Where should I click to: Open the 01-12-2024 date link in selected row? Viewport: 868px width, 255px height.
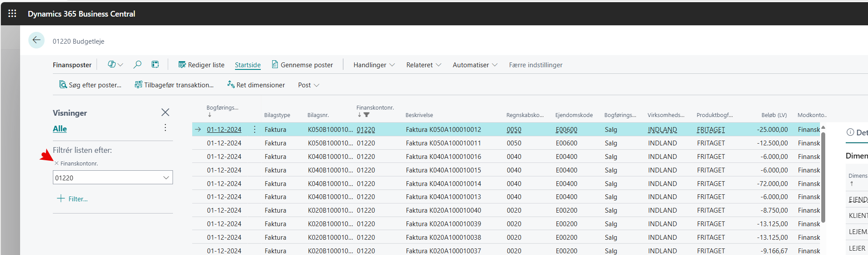tap(224, 129)
